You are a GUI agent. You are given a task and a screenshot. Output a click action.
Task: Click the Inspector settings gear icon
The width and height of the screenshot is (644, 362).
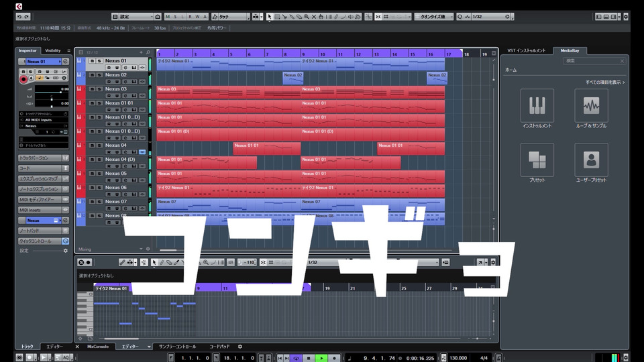(65, 250)
